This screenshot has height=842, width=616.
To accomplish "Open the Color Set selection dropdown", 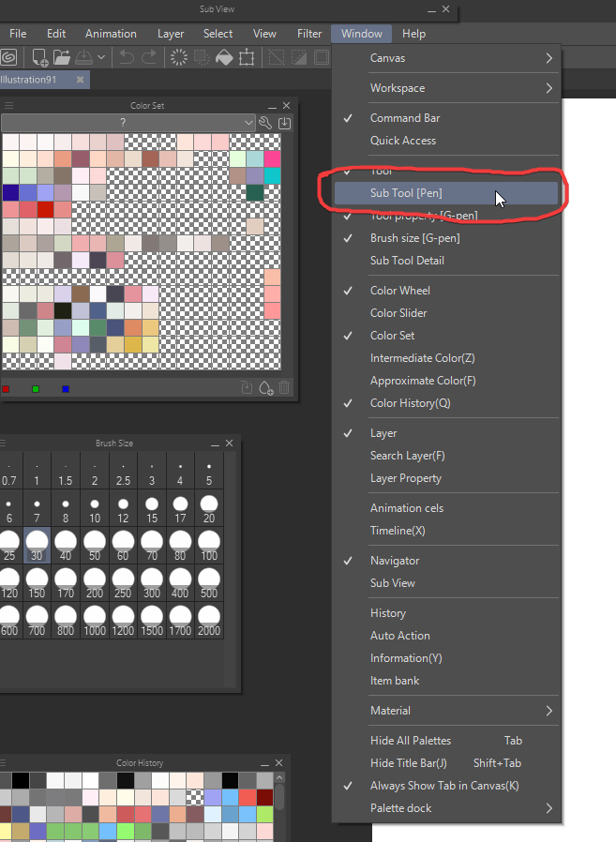I will pos(128,123).
